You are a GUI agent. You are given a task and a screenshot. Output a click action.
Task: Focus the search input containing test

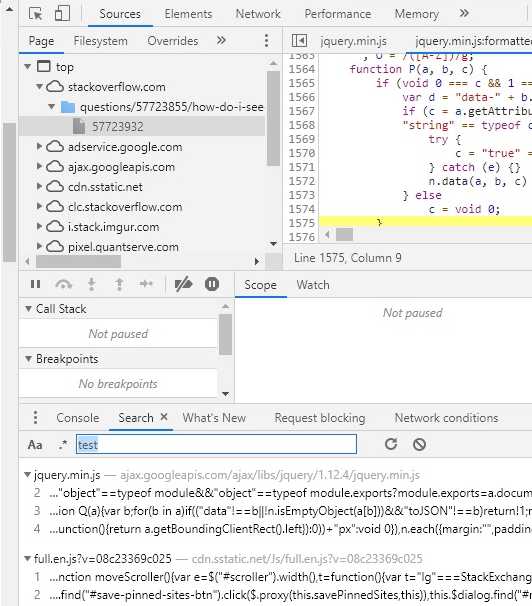pyautogui.click(x=216, y=444)
